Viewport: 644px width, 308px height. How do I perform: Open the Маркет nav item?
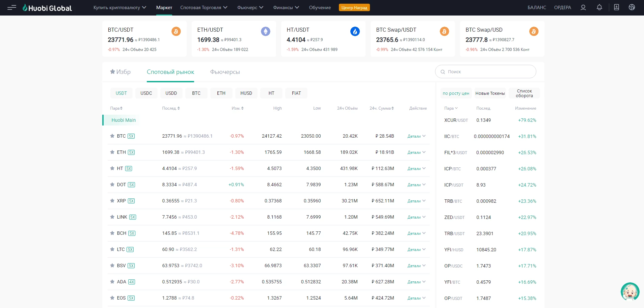164,7
